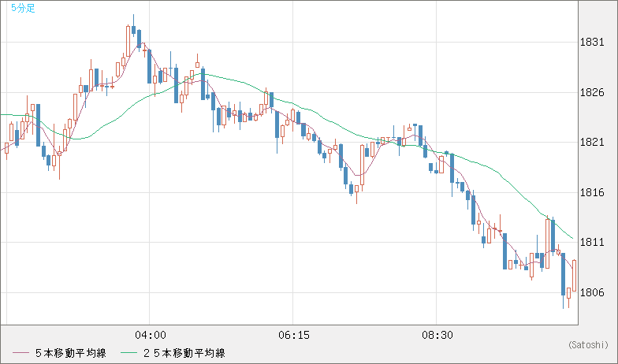Click the 1806 price axis label

[592, 293]
